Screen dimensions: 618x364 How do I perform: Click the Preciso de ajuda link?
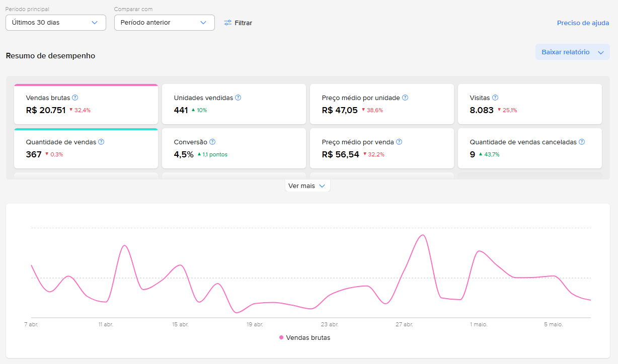click(x=583, y=23)
